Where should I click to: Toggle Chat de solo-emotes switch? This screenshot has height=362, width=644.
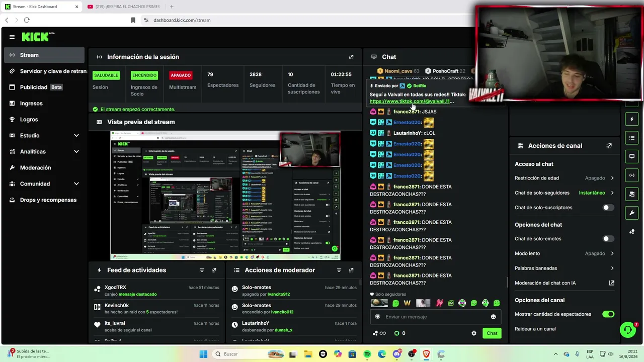pos(608,239)
